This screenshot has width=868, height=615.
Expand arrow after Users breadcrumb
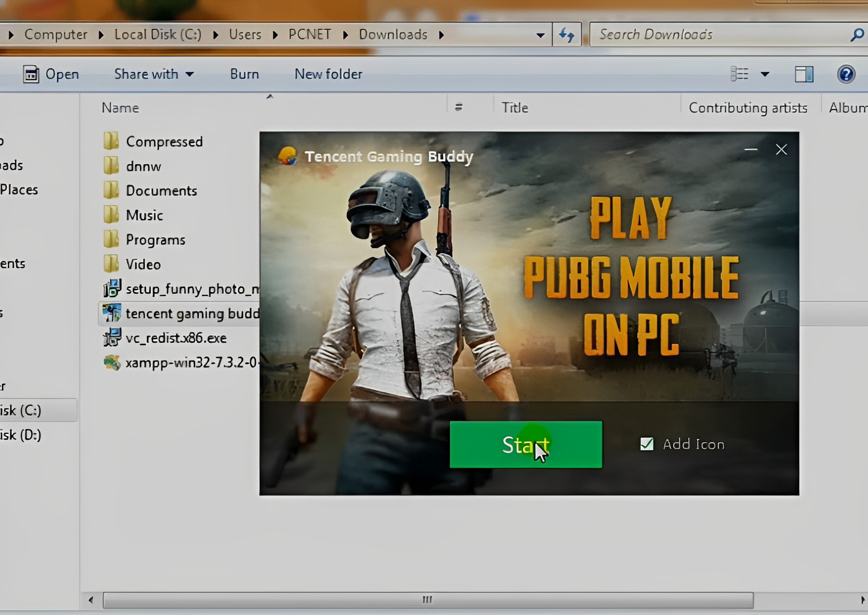pos(275,35)
